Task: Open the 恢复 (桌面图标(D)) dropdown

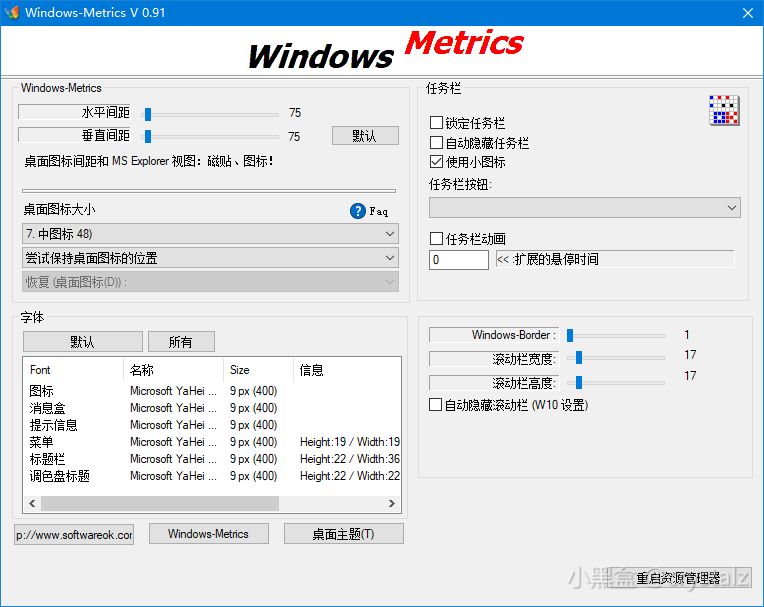Action: pyautogui.click(x=210, y=282)
